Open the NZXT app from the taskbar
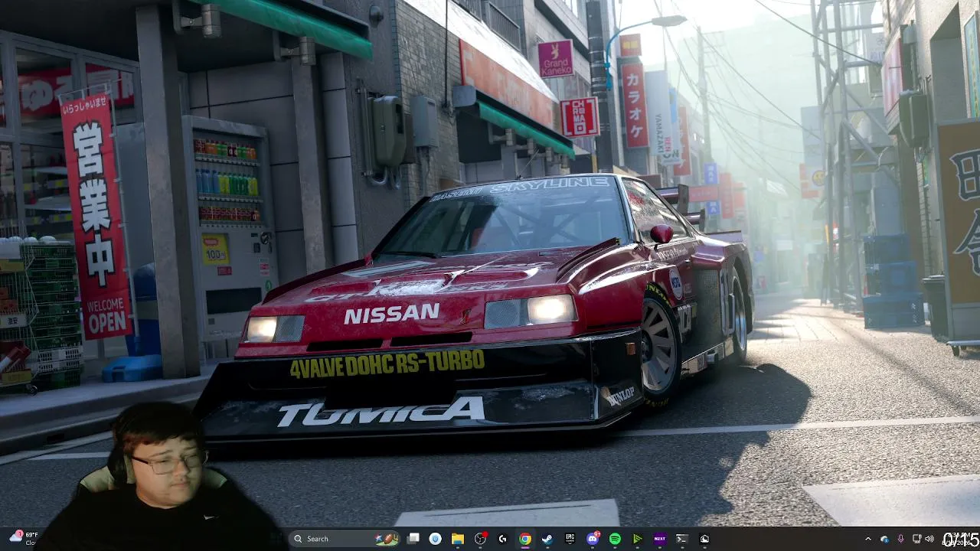 point(660,539)
